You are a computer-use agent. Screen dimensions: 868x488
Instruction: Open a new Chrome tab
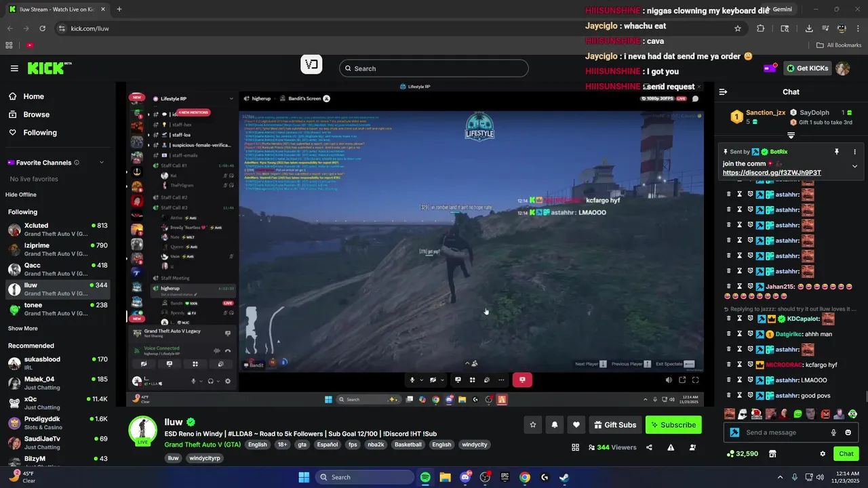click(119, 9)
